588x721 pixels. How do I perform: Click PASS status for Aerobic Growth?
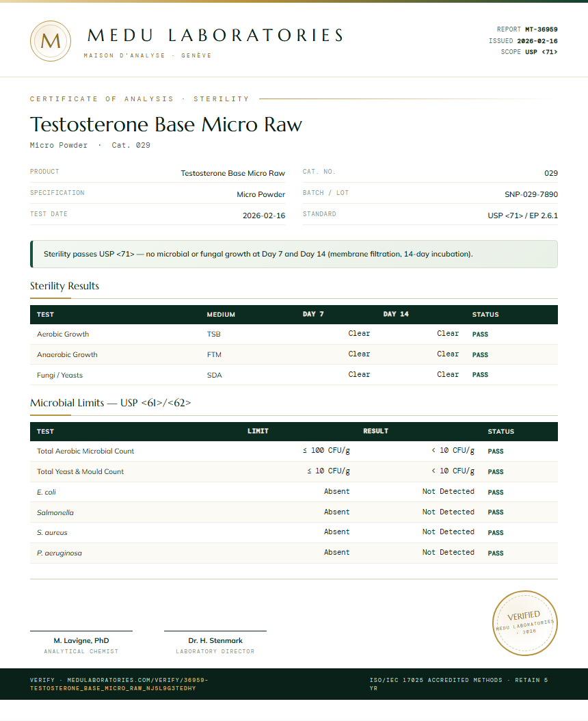480,335
